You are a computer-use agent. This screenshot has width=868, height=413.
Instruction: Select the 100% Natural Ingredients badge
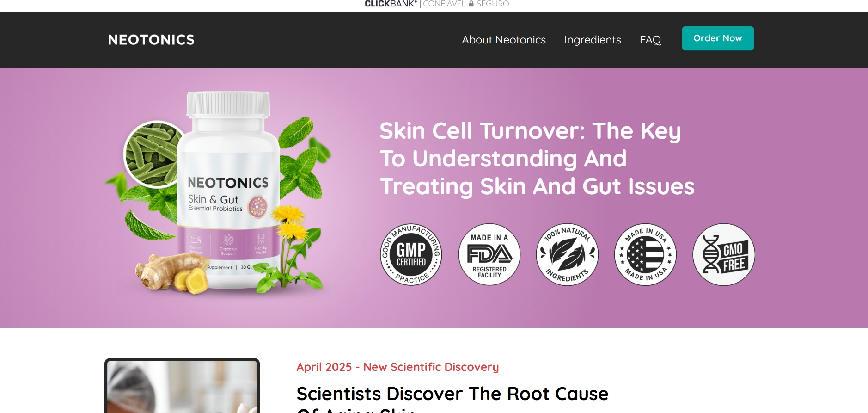[x=567, y=254]
